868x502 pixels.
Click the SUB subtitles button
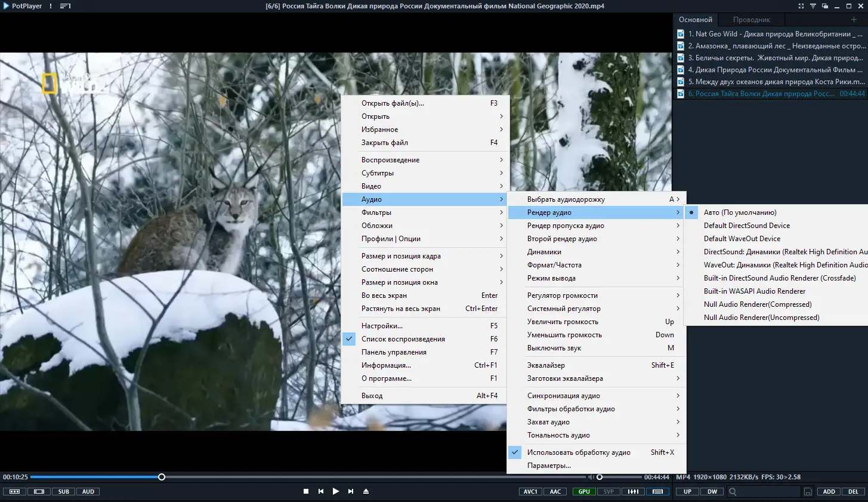coord(64,492)
